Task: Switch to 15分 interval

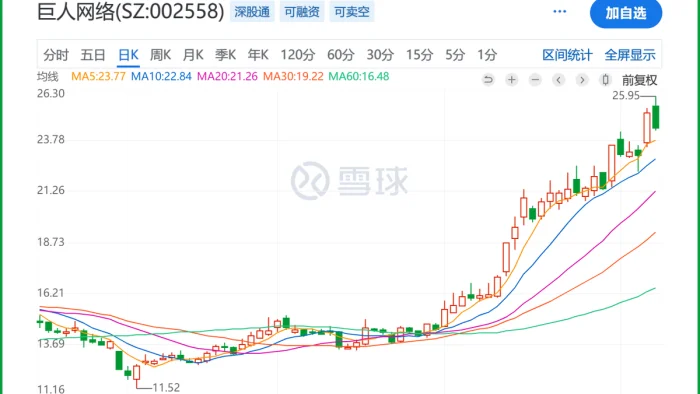Action: coord(419,55)
